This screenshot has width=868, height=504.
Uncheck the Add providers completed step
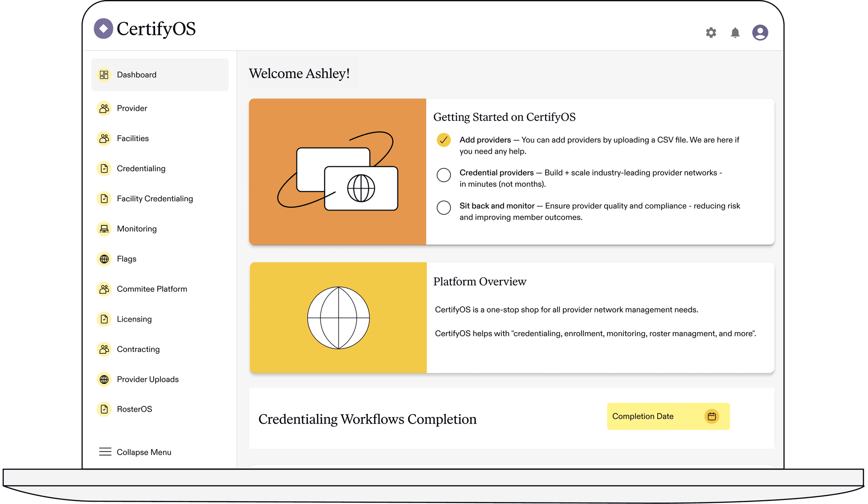click(443, 140)
